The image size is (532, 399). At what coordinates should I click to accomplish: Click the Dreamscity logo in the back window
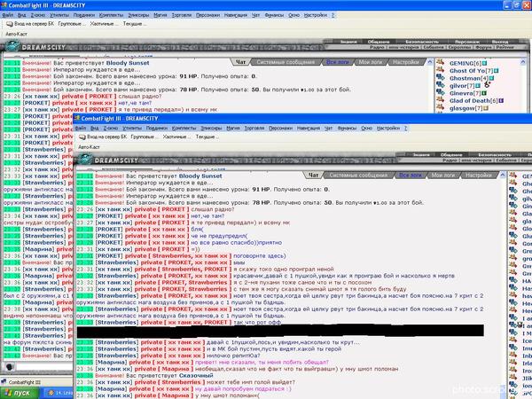pos(12,47)
